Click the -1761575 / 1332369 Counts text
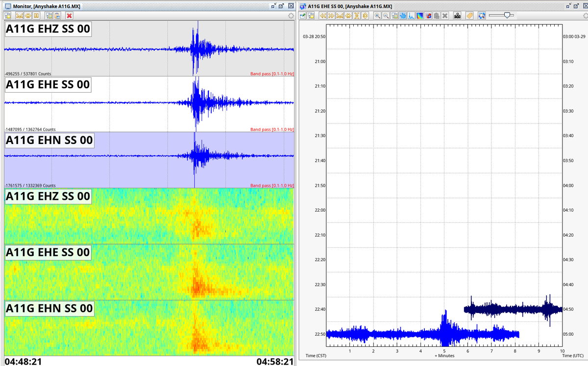The image size is (588, 366). [30, 185]
